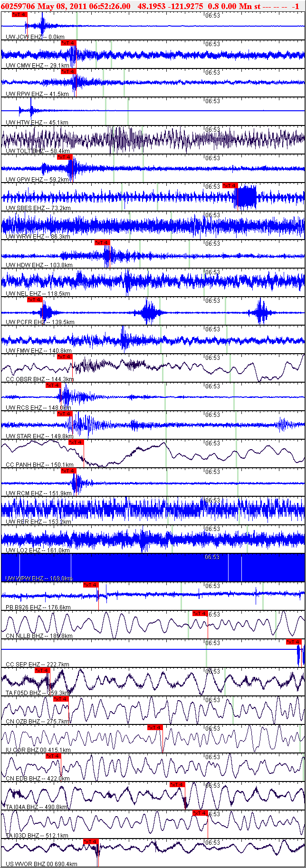Click the pick marker on PB B926 trace

[x=91, y=585]
